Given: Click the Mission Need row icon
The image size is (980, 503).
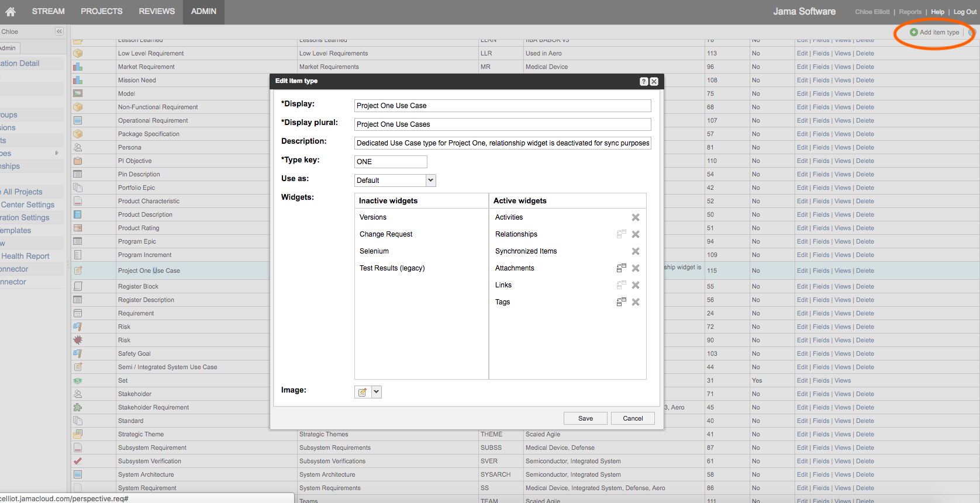Looking at the screenshot, I should 78,80.
